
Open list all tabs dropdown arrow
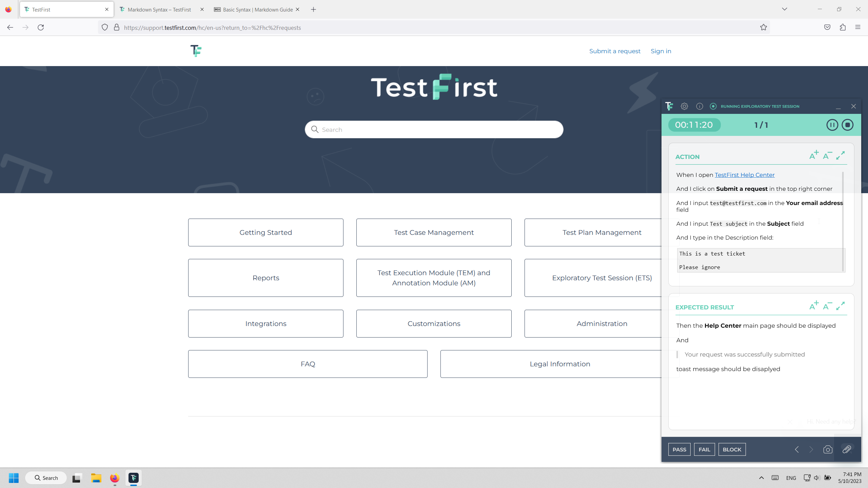[x=784, y=9]
